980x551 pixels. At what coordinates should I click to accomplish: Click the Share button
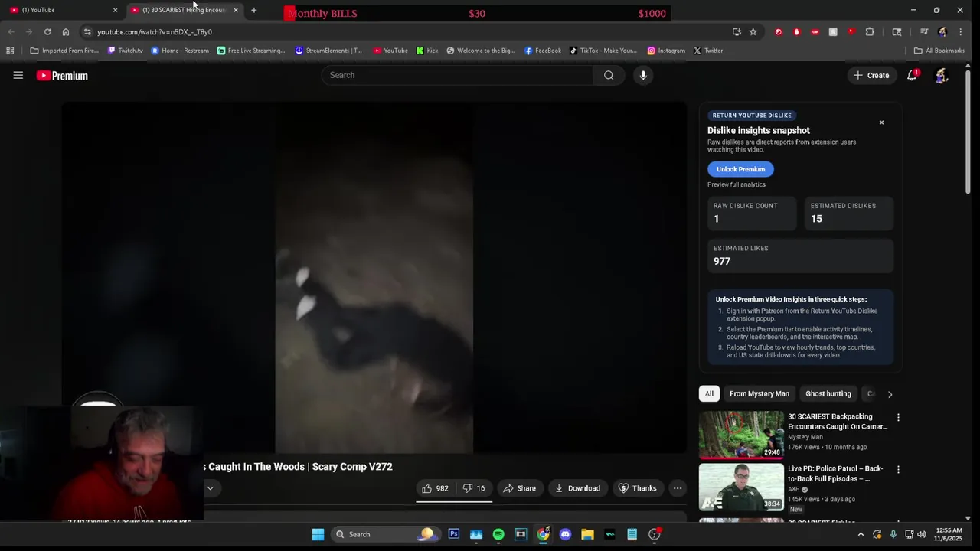(x=519, y=488)
